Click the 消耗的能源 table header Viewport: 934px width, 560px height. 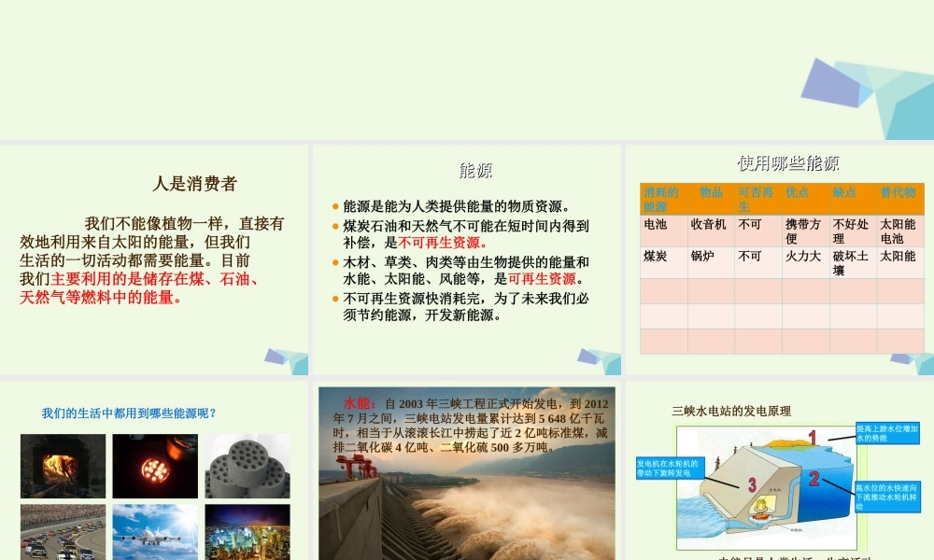point(663,200)
